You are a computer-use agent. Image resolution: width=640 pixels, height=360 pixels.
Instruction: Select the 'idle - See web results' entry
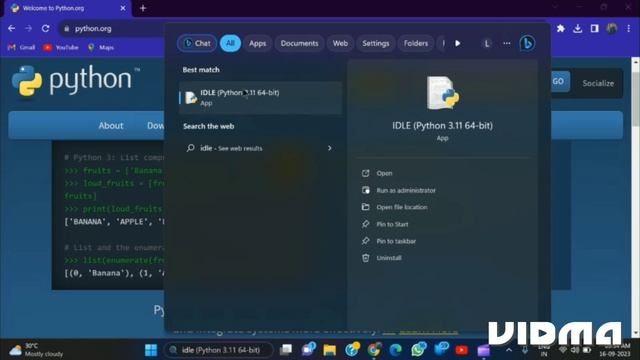(x=260, y=148)
